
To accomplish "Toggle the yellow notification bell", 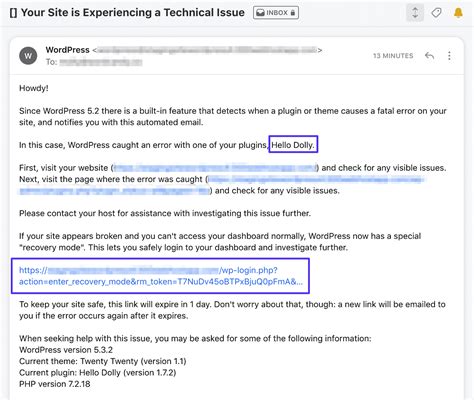I will tap(458, 13).
